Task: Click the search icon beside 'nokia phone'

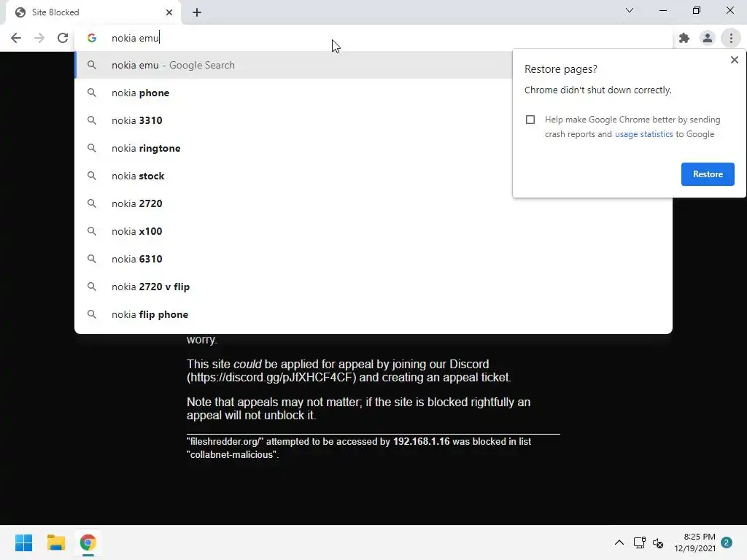Action: 91,93
